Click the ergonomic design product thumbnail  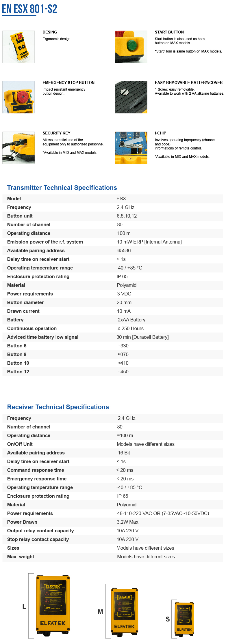click(x=18, y=47)
